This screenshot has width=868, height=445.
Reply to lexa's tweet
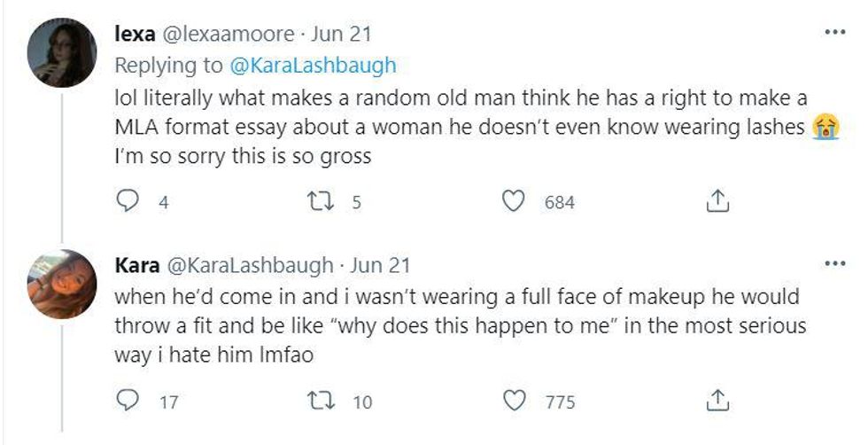pos(129,202)
